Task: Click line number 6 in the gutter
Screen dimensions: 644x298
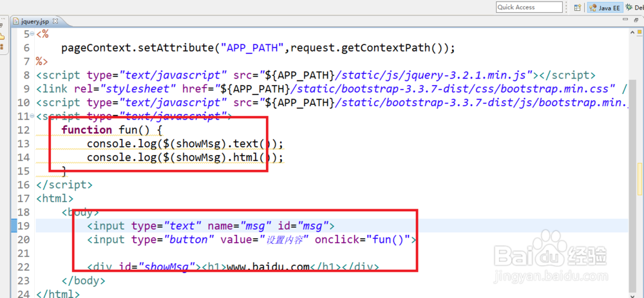Action: (x=26, y=48)
